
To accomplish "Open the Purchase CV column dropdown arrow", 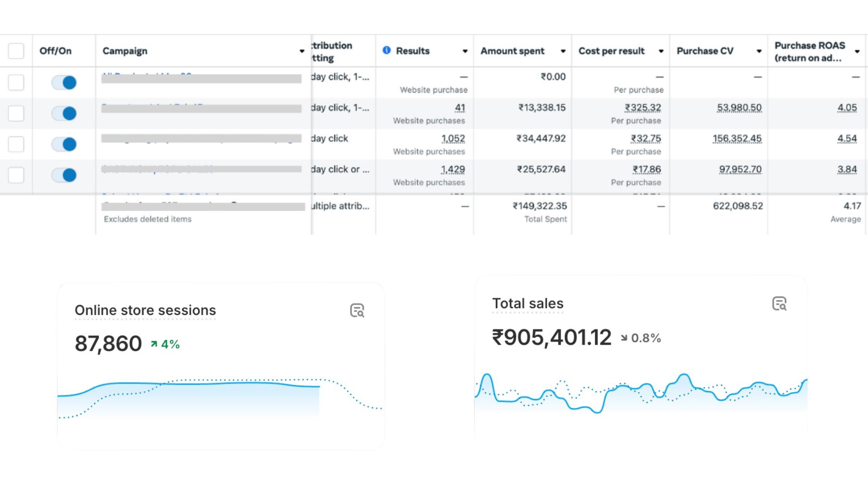I will [x=759, y=51].
